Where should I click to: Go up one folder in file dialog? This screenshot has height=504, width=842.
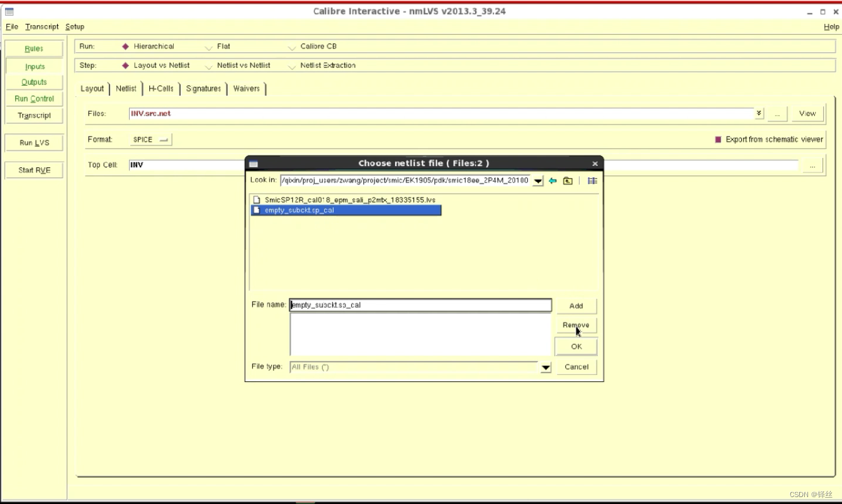[x=568, y=181]
